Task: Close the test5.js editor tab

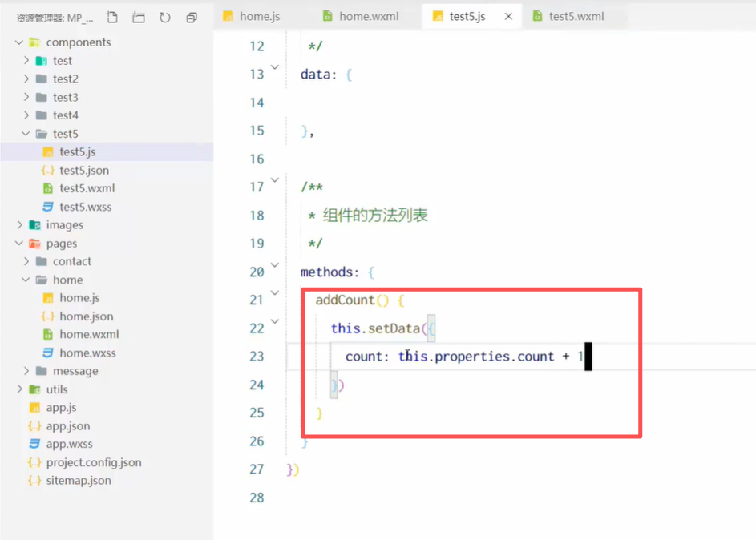Action: [x=508, y=16]
